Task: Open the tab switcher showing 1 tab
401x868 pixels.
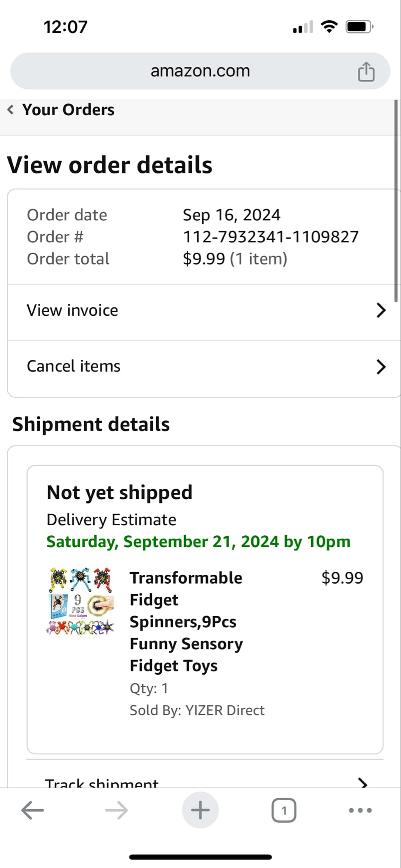Action: 284,810
